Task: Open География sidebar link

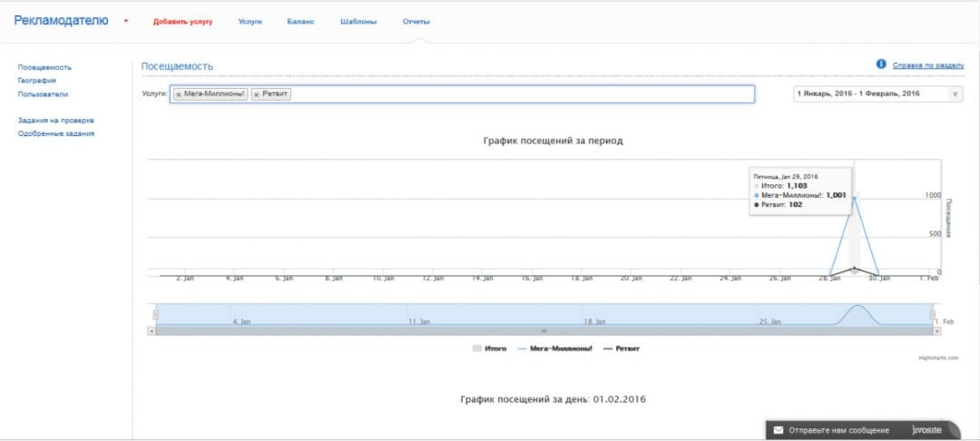Action: [37, 81]
